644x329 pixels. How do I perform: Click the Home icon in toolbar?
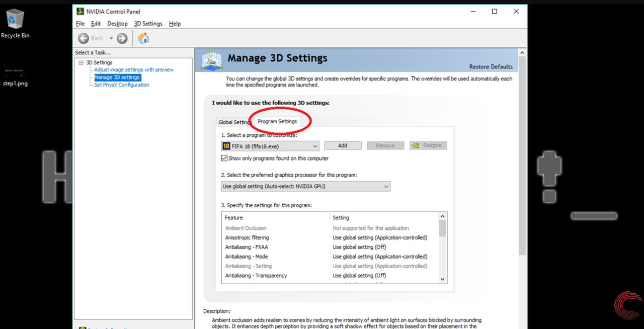coord(143,38)
